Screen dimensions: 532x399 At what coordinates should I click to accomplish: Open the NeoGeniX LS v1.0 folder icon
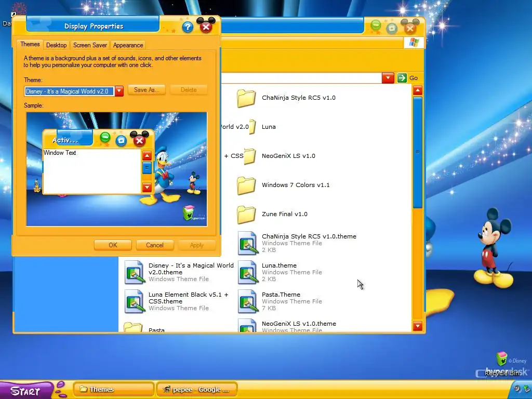point(250,156)
